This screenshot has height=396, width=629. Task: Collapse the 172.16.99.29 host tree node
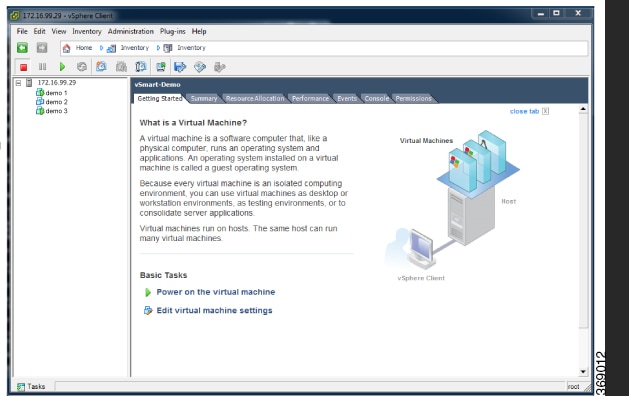pyautogui.click(x=18, y=83)
